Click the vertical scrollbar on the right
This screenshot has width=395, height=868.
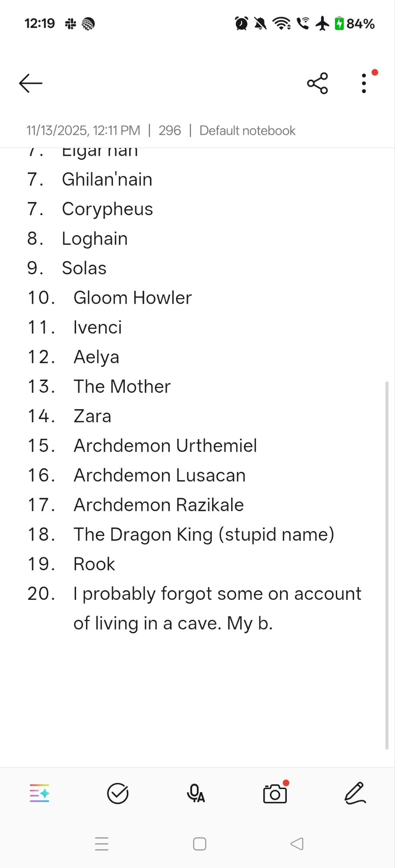point(387,564)
